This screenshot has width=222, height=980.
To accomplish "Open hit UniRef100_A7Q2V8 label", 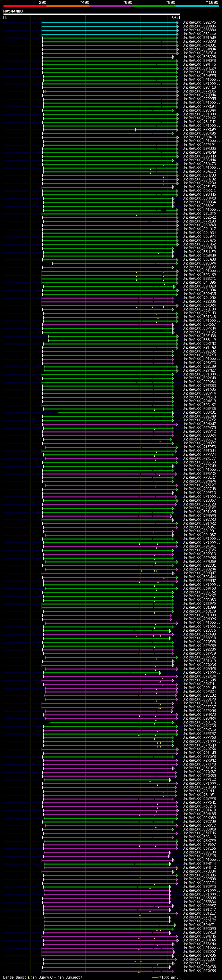I will coord(199,41).
